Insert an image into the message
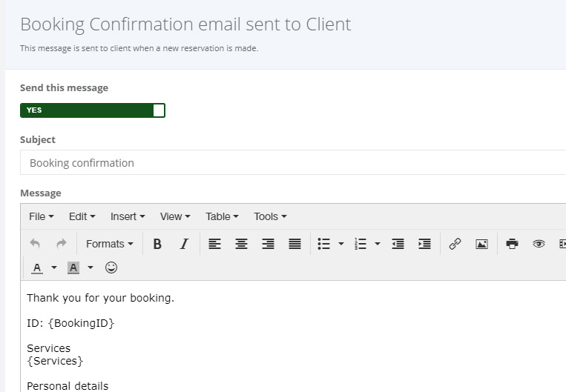This screenshot has width=566, height=392. [x=481, y=244]
